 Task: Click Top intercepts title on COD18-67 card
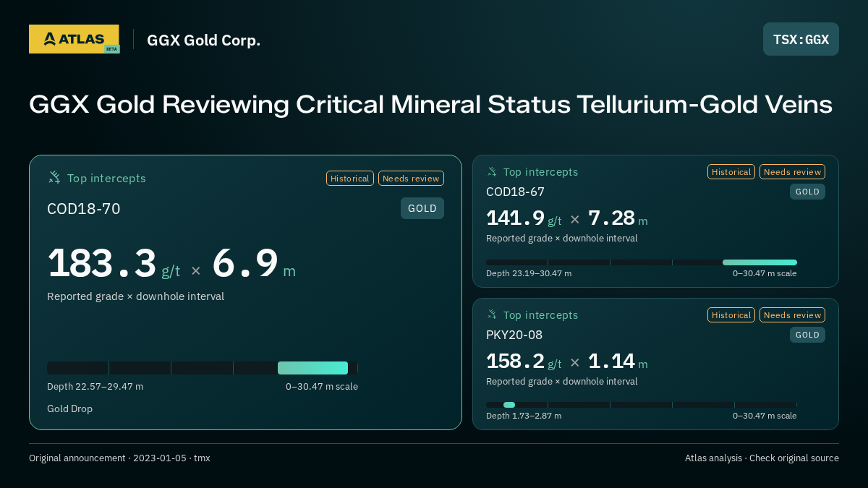tap(540, 172)
